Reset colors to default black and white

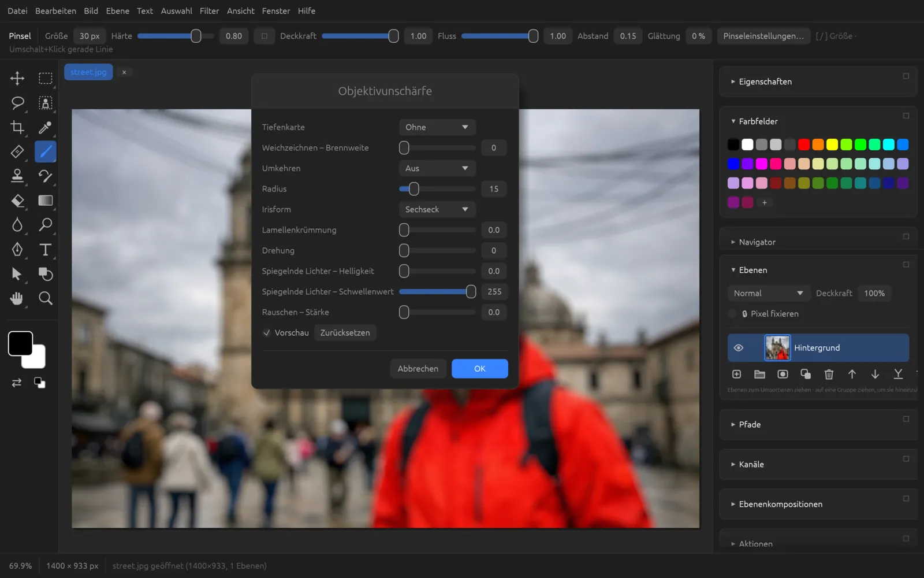[39, 383]
